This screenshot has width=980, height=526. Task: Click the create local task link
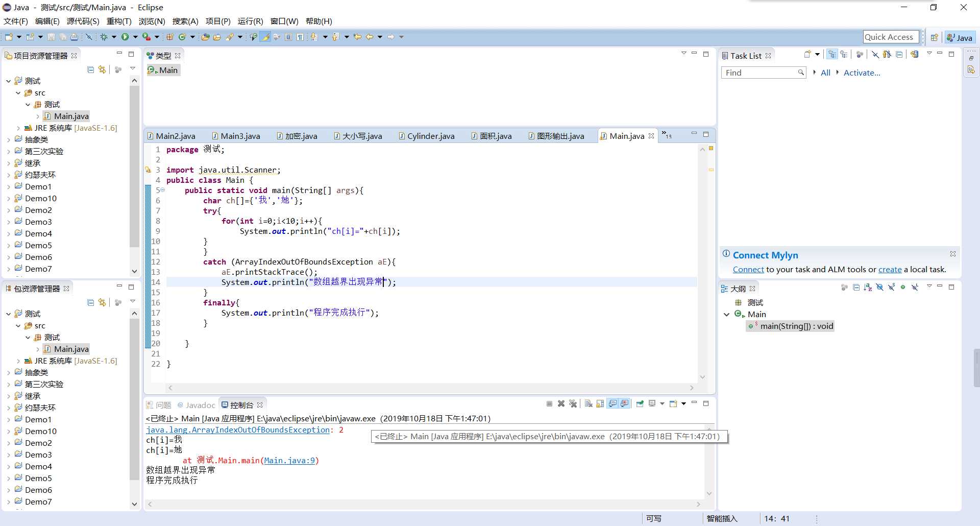coord(890,270)
